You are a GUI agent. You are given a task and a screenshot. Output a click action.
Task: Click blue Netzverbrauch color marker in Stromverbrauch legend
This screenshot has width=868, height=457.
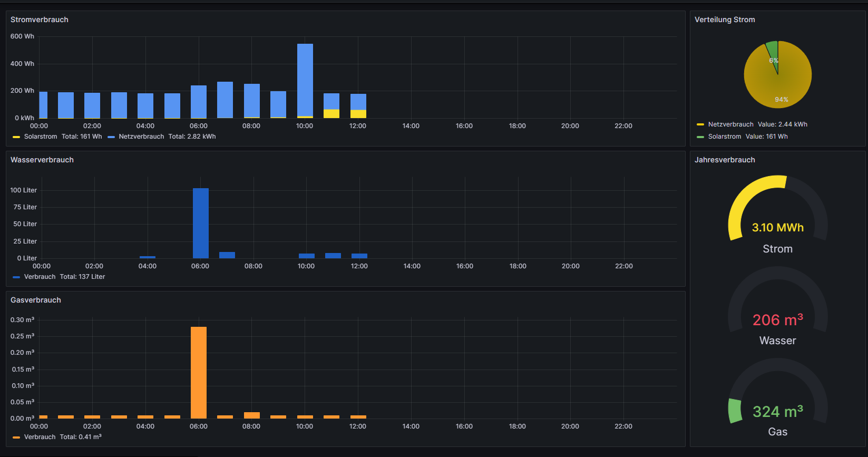(x=111, y=137)
